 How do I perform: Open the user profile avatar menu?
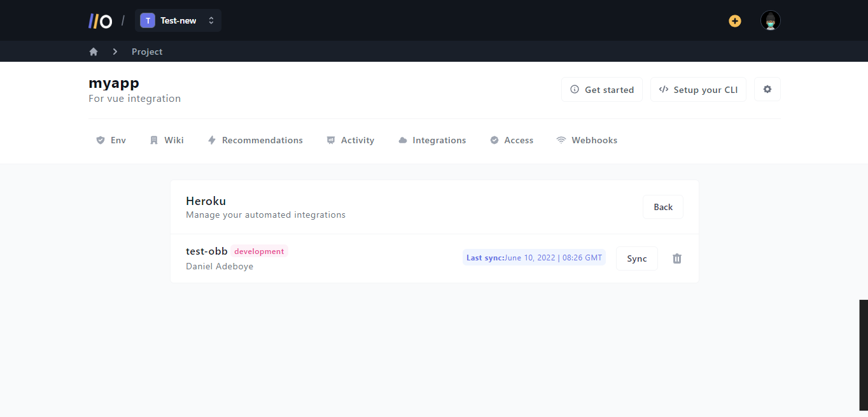click(771, 20)
